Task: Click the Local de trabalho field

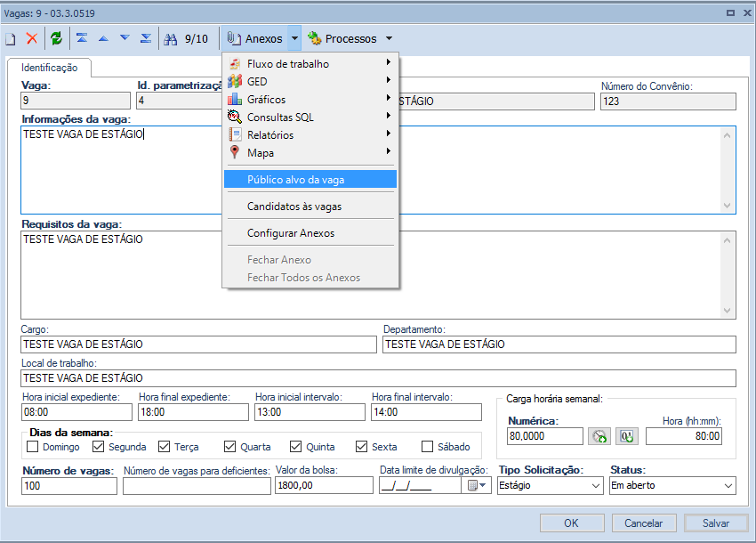Action: click(379, 378)
